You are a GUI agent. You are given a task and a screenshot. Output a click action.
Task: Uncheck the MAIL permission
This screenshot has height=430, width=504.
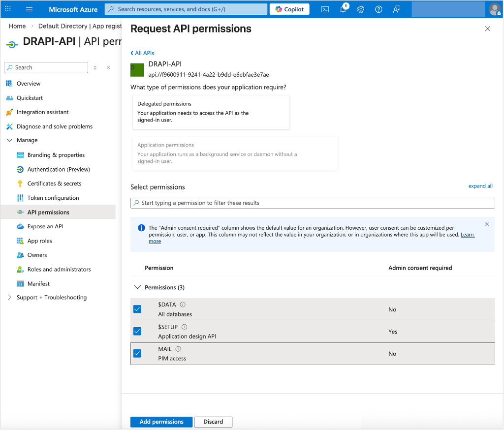pyautogui.click(x=137, y=353)
